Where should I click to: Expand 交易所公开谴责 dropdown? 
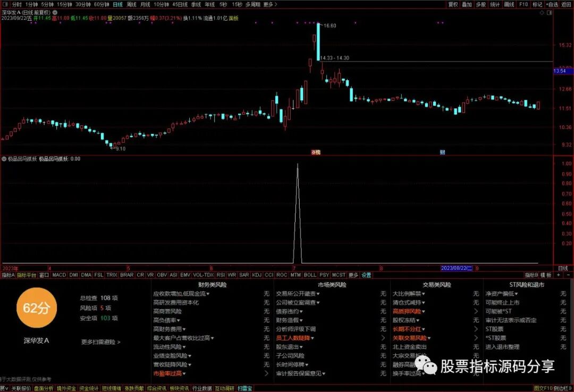coord(298,294)
